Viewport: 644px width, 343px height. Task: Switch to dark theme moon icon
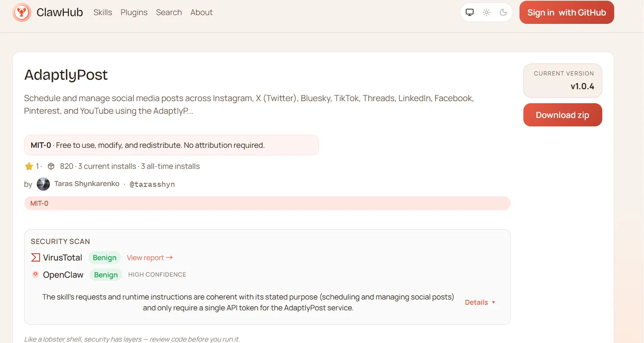click(503, 12)
